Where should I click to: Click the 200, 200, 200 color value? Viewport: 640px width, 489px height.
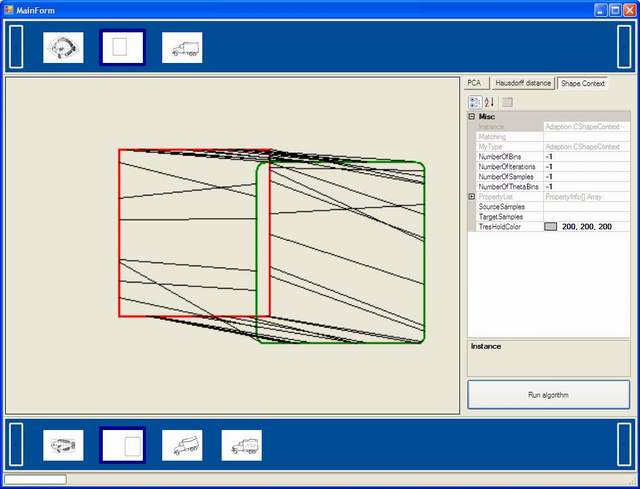[587, 227]
